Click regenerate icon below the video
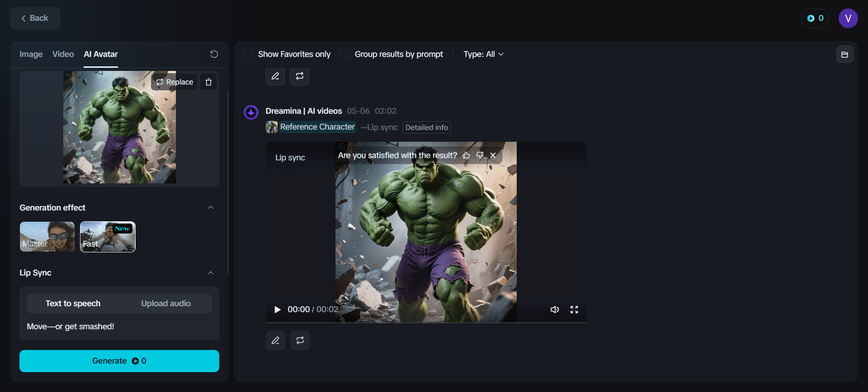Image resolution: width=868 pixels, height=392 pixels. (300, 341)
